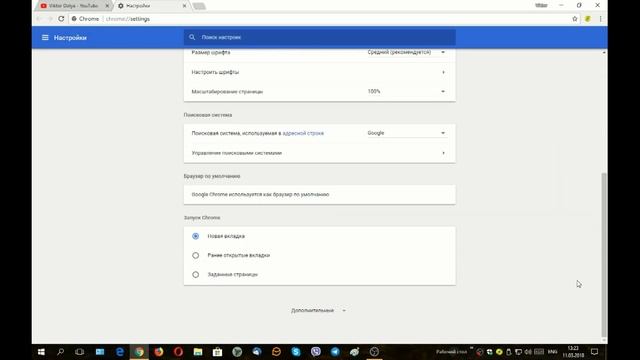Close the YouTube tab
Screen dimensions: 640x360
[107, 6]
